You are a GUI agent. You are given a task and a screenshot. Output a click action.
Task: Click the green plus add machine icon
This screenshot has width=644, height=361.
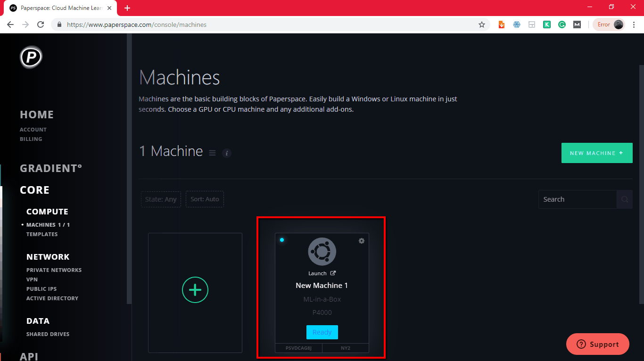coord(195,290)
